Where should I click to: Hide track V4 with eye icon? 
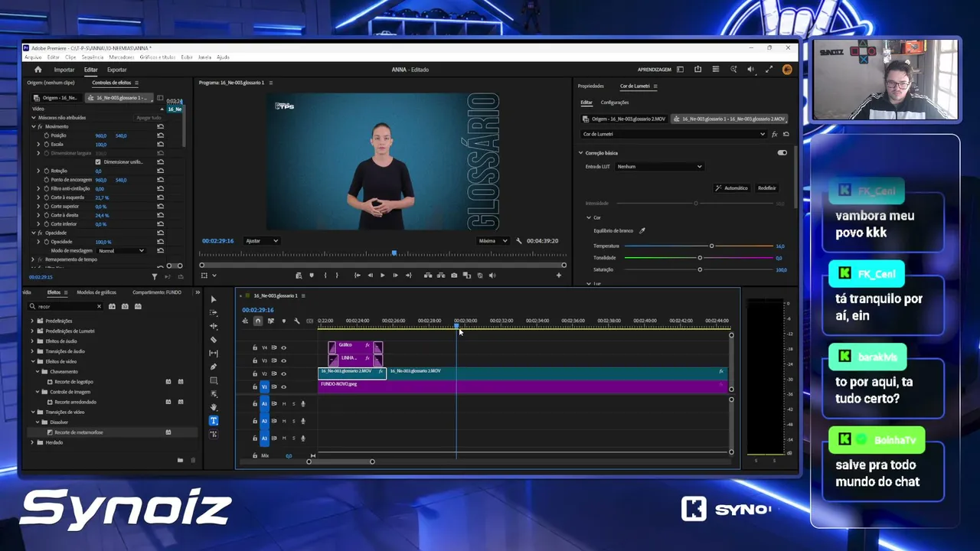(283, 347)
